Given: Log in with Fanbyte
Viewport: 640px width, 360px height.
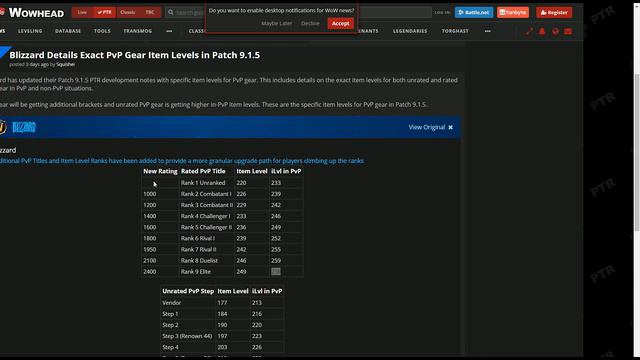Looking at the screenshot, I should (x=513, y=12).
